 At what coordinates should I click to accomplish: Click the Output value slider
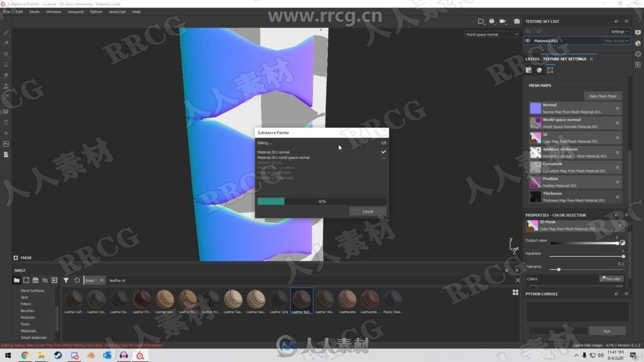(x=584, y=243)
